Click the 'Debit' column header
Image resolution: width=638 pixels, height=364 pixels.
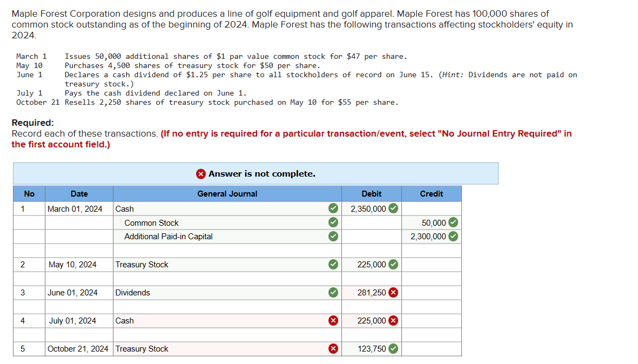click(372, 193)
